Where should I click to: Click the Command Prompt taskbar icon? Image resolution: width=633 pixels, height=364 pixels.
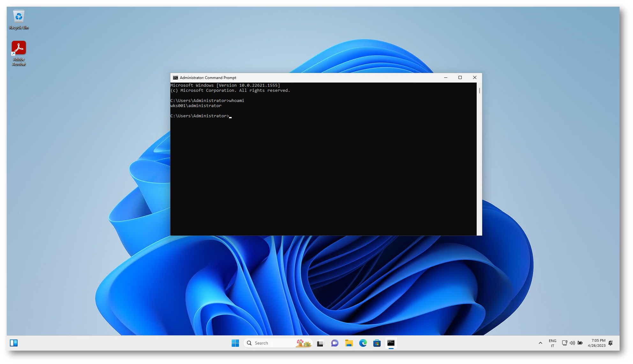pos(391,343)
